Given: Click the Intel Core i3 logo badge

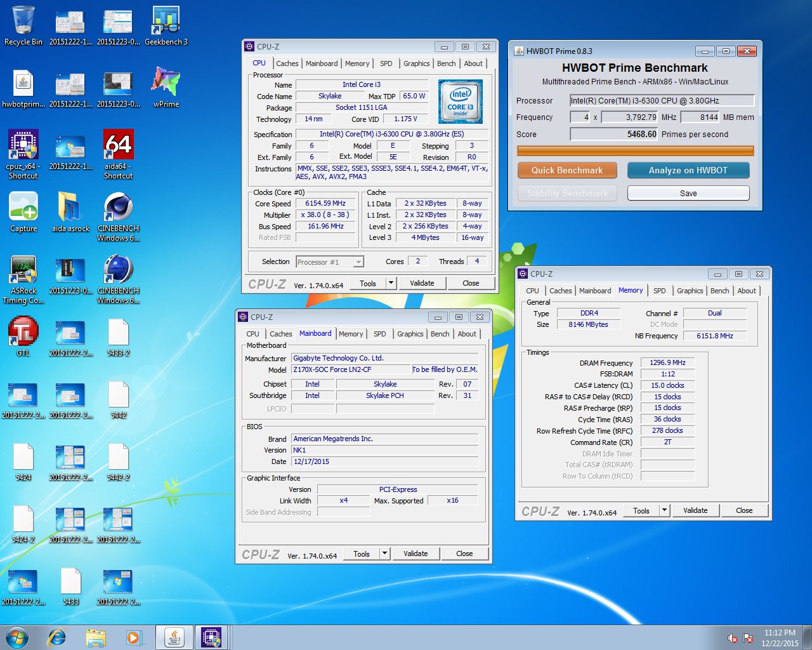Looking at the screenshot, I should (x=461, y=102).
